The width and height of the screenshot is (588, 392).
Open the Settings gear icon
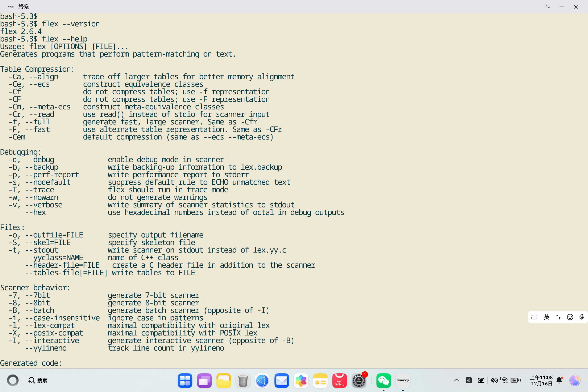click(359, 380)
